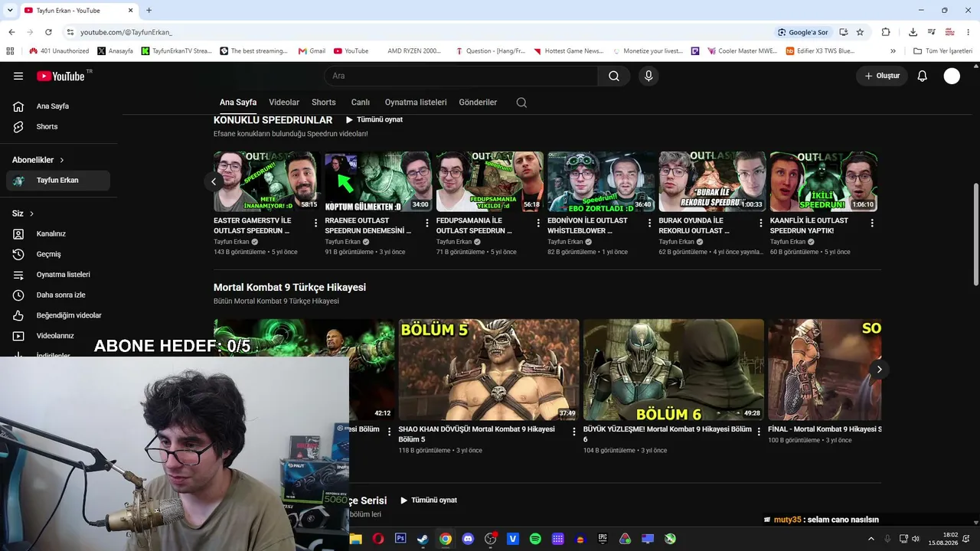Expand the Abonelikler section
The image size is (980, 551).
pyautogui.click(x=38, y=160)
